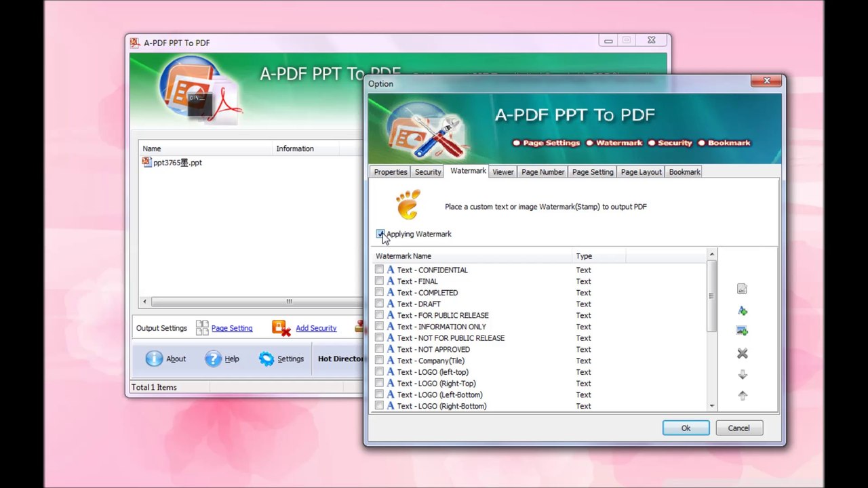Click the letter A icon beside DRAFT

tap(390, 304)
